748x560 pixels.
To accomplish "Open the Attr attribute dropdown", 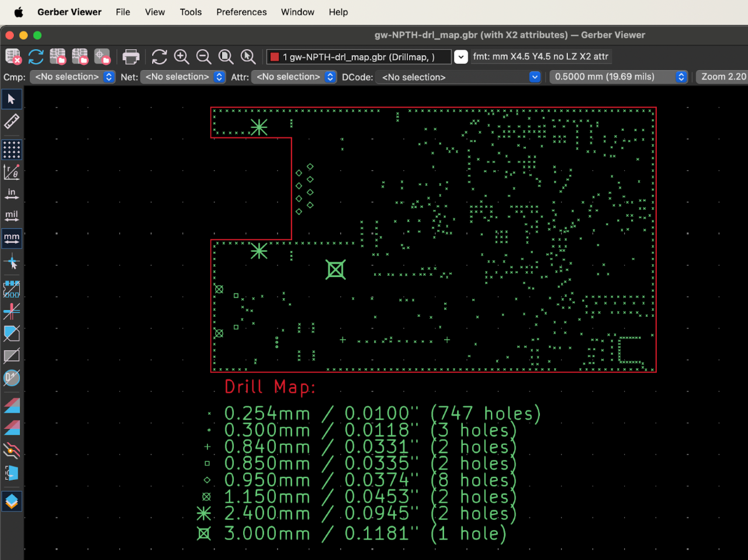I will point(294,77).
